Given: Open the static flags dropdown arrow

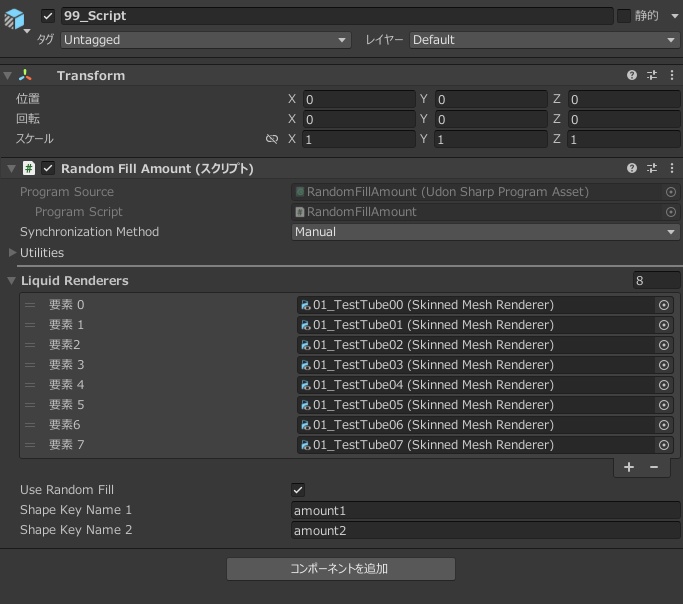Looking at the screenshot, I should pos(674,16).
